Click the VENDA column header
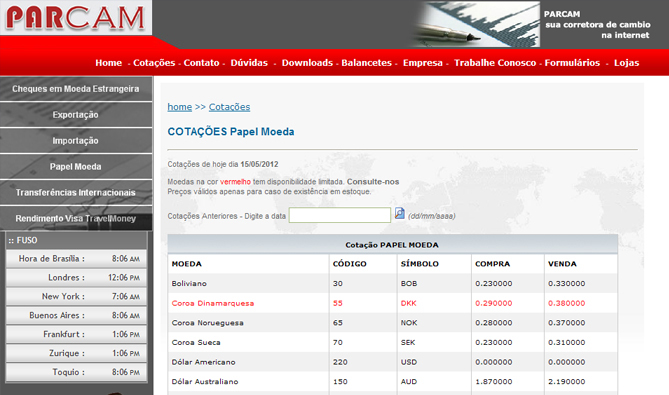Viewport: 669px width, 395px height. tap(562, 264)
